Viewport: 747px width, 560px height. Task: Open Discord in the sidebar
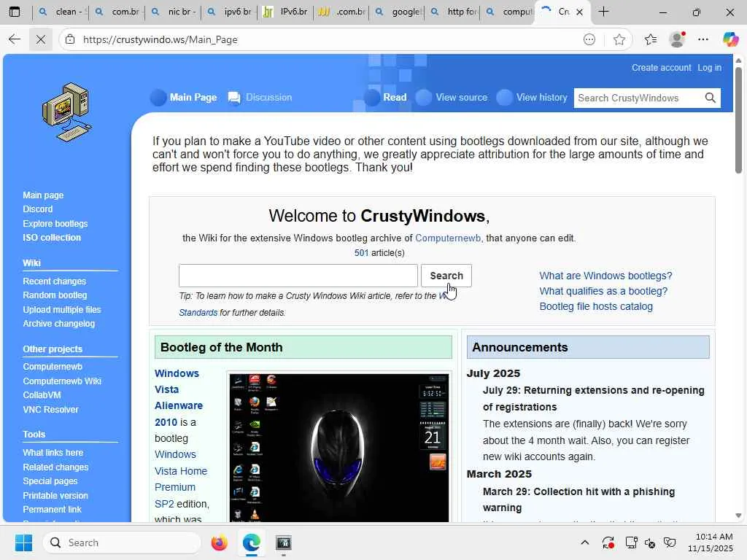point(38,209)
